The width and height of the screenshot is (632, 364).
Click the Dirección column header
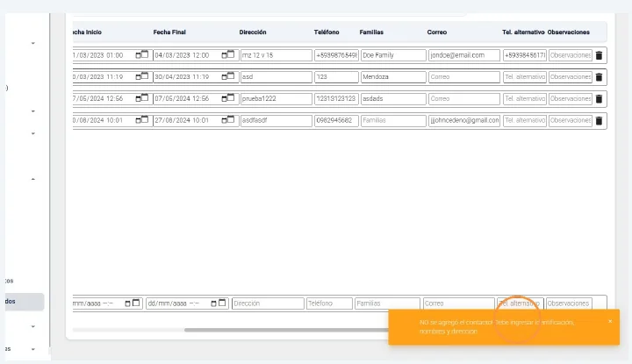pyautogui.click(x=253, y=32)
